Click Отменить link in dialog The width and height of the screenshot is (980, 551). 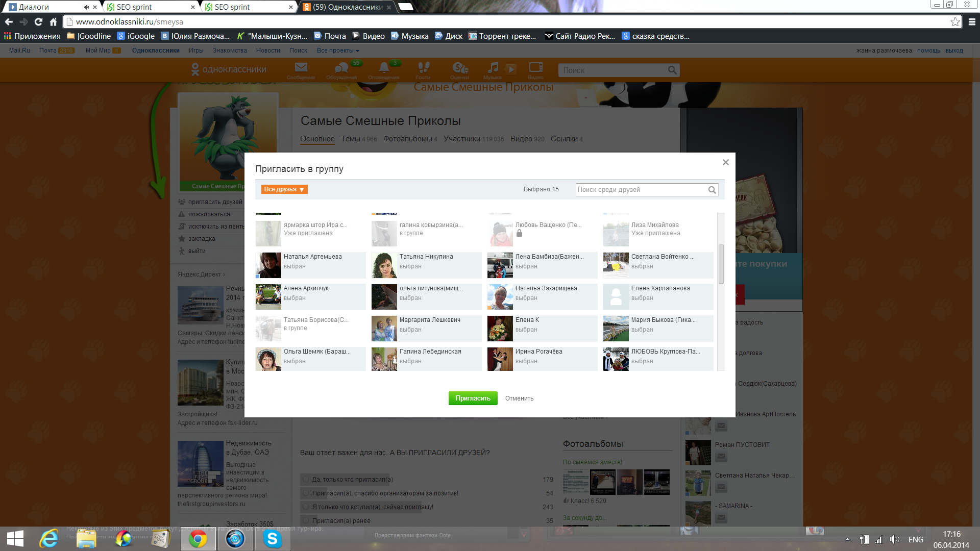pos(519,398)
